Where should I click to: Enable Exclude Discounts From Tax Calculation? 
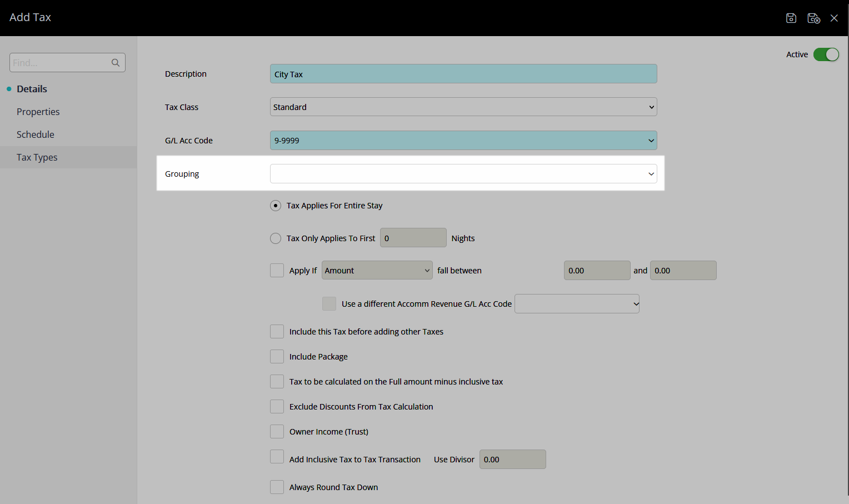point(277,406)
